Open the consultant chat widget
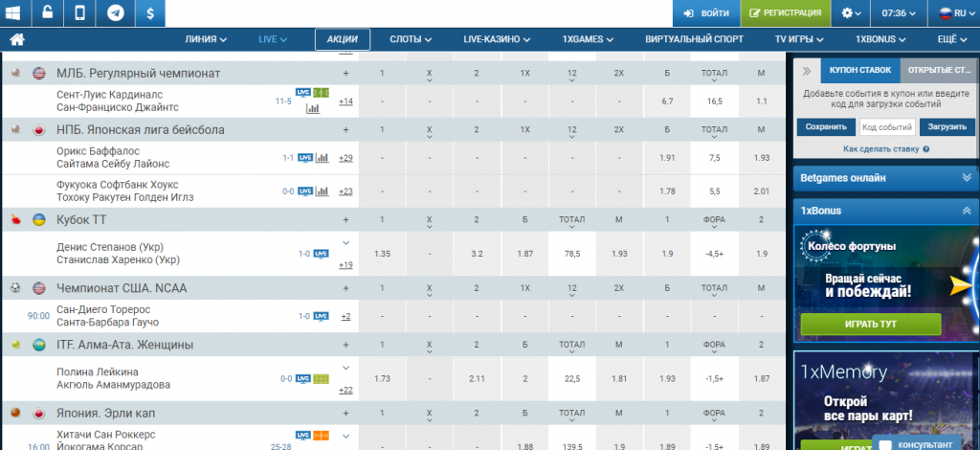This screenshot has height=450, width=980. tap(916, 442)
